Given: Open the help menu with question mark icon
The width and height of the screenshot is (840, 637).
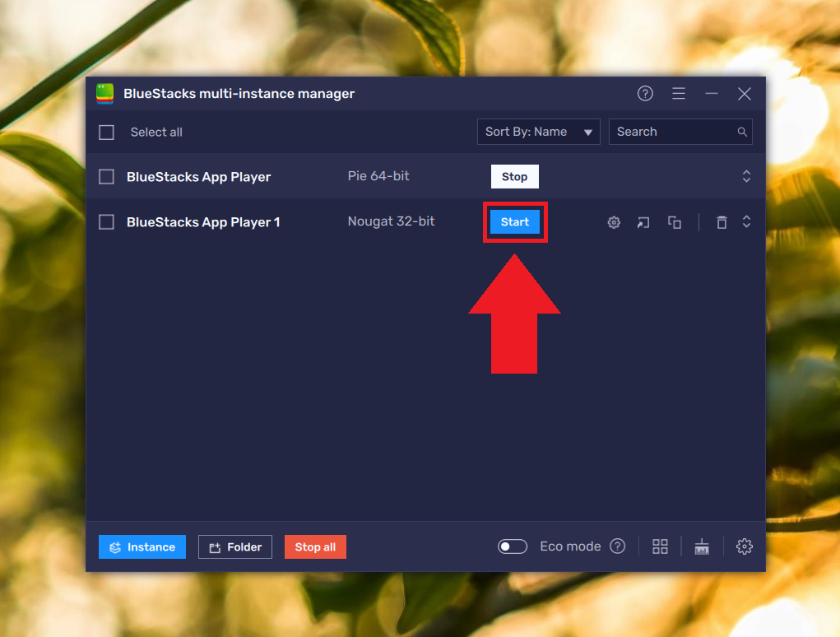Looking at the screenshot, I should (x=645, y=93).
